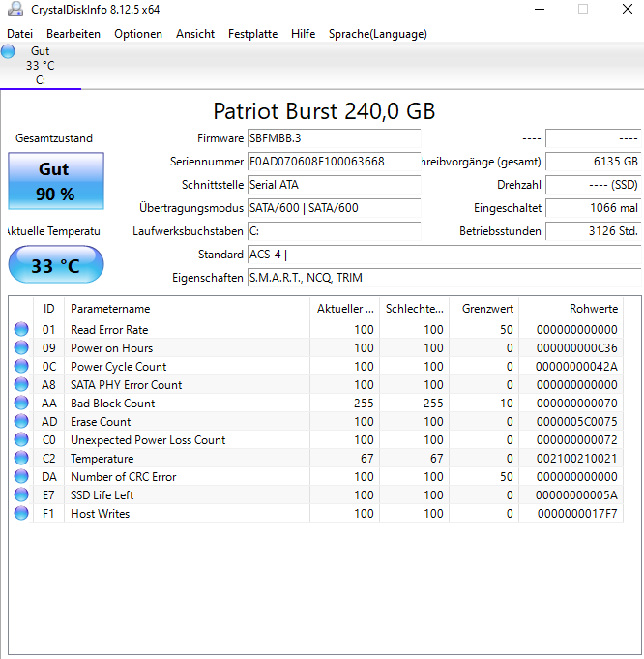This screenshot has width=644, height=659.
Task: Click raw value 000000000C36
Action: [x=576, y=348]
